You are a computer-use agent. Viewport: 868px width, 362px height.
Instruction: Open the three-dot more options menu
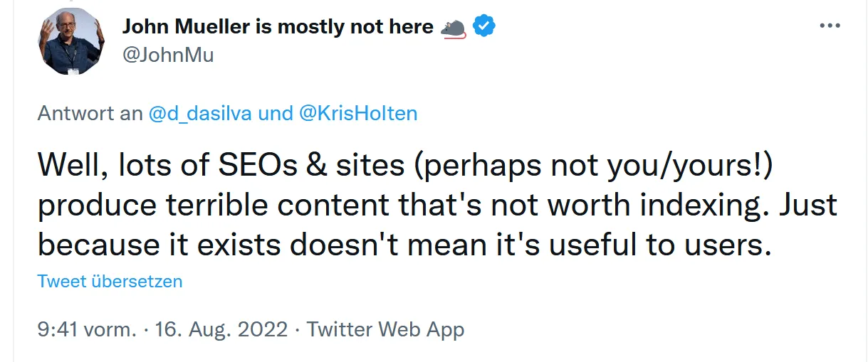(830, 26)
